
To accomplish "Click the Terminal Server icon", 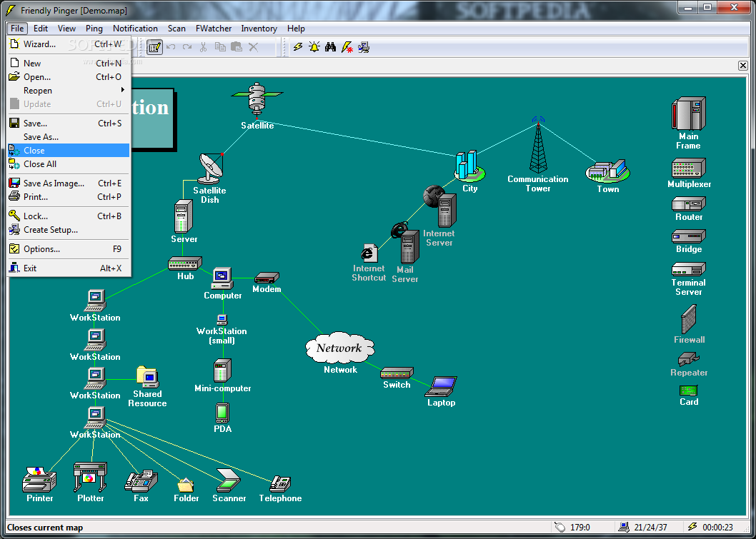I will tap(689, 269).
